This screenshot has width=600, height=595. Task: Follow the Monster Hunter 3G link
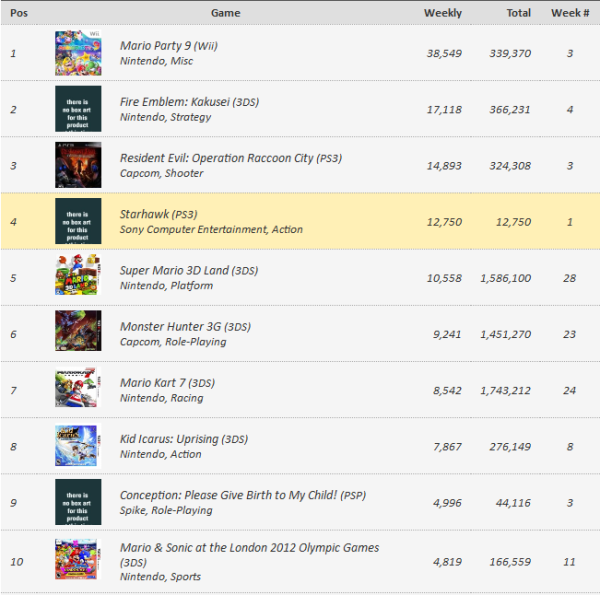[x=169, y=326]
